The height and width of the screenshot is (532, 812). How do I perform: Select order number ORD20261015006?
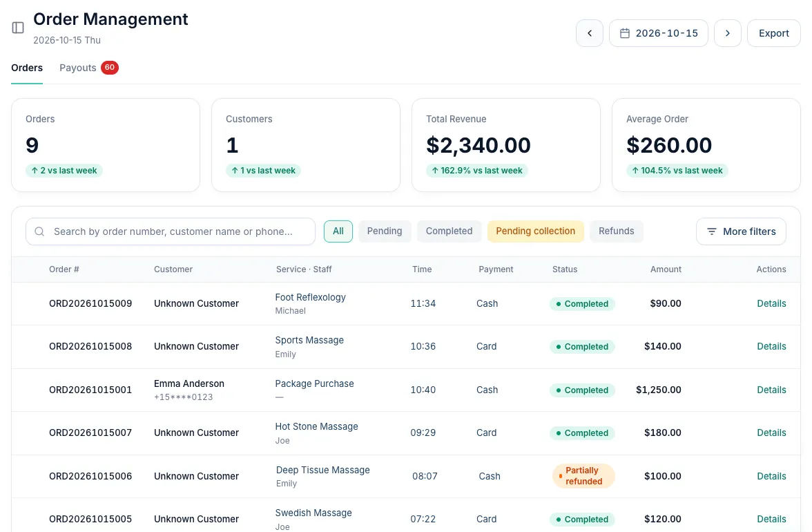90,476
